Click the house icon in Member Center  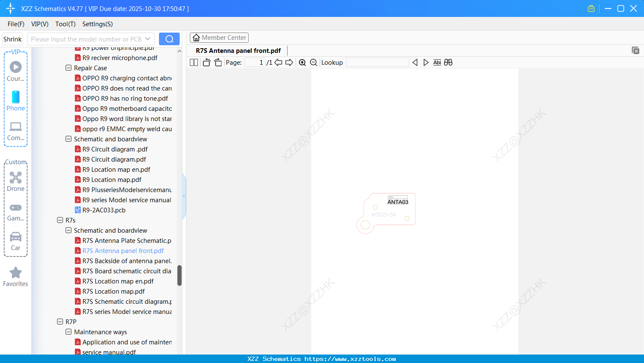point(196,38)
